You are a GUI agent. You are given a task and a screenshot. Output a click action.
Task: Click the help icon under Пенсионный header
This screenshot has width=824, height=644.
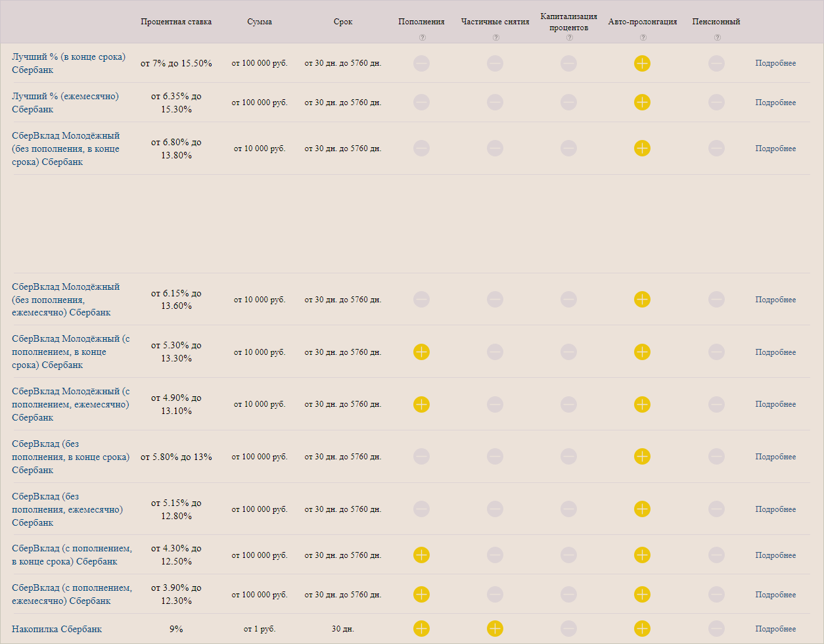point(717,37)
